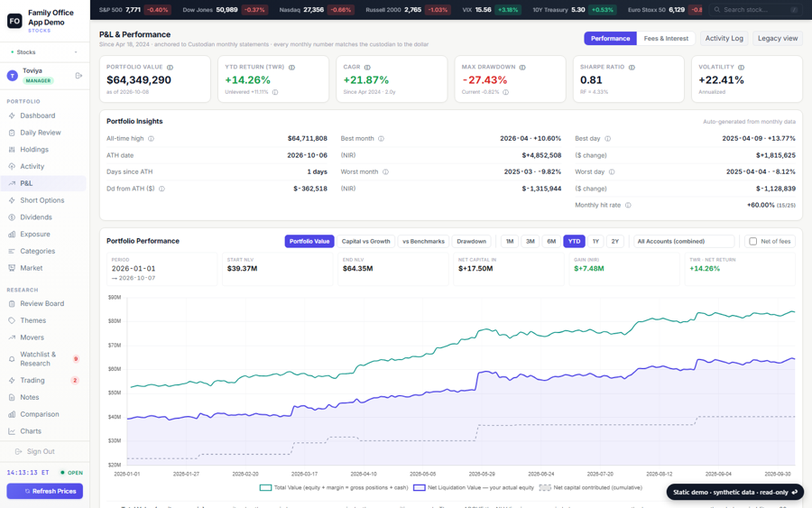This screenshot has width=812, height=508.
Task: Open the Activity sidebar icon
Action: [12, 166]
